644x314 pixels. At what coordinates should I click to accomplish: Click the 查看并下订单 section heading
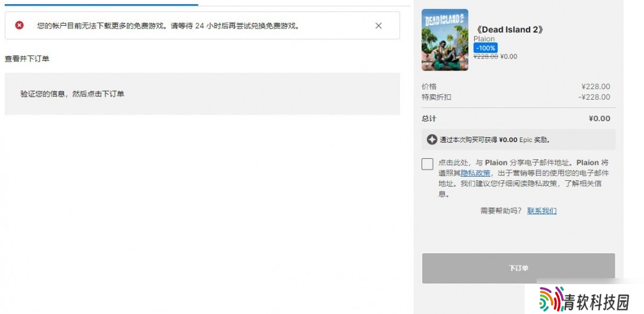tap(27, 59)
